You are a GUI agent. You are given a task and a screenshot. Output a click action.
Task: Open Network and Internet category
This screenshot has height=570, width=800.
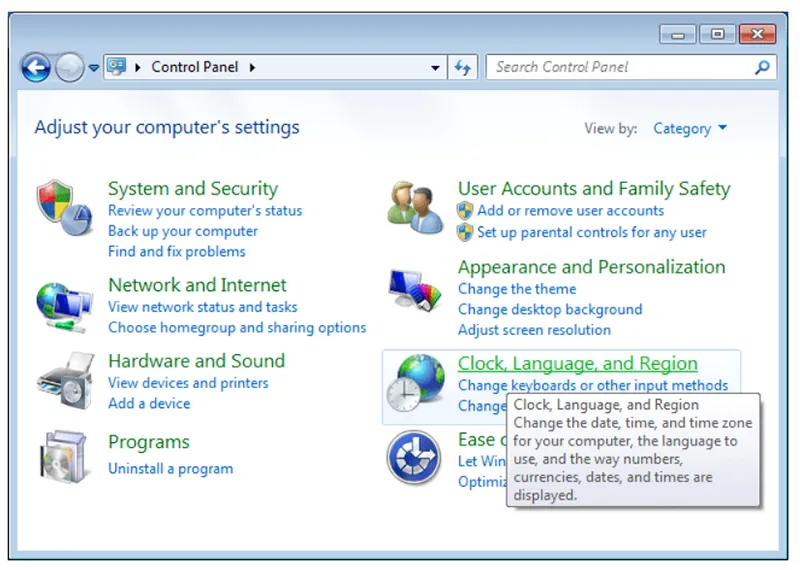[197, 285]
